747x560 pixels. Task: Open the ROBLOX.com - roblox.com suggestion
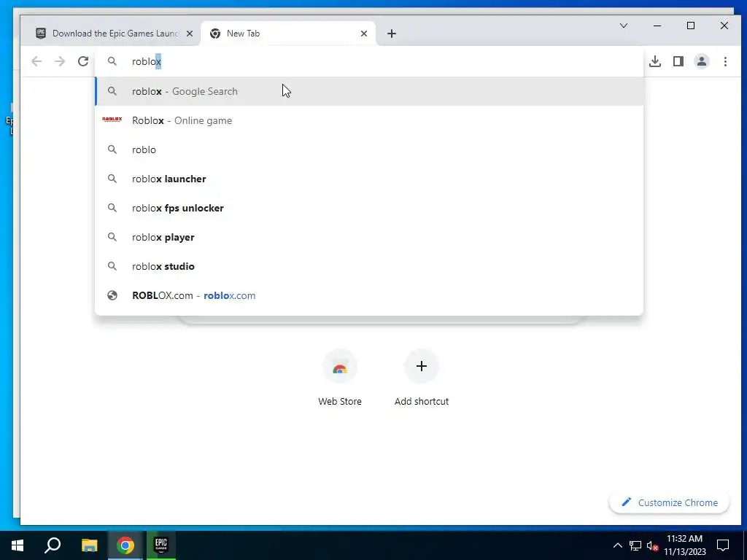(x=369, y=295)
